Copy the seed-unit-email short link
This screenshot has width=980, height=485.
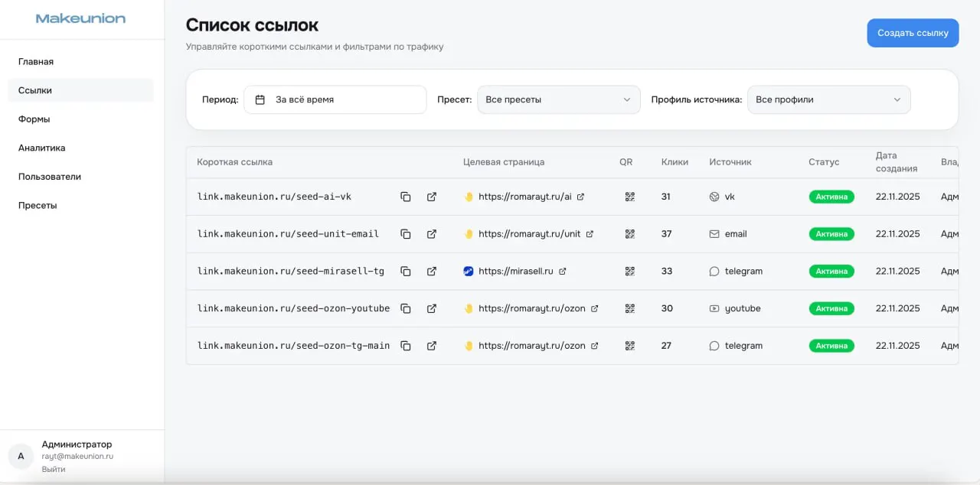(406, 234)
